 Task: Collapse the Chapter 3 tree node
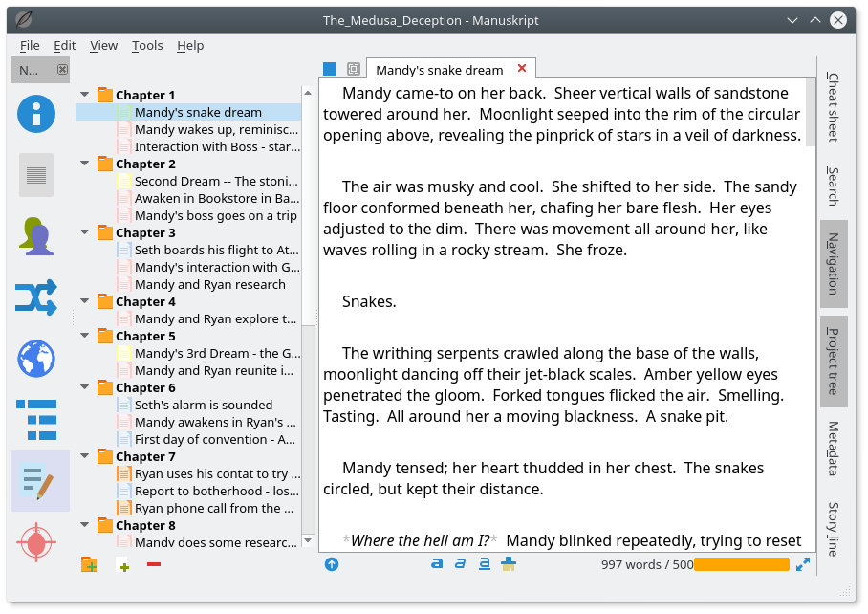pos(85,232)
